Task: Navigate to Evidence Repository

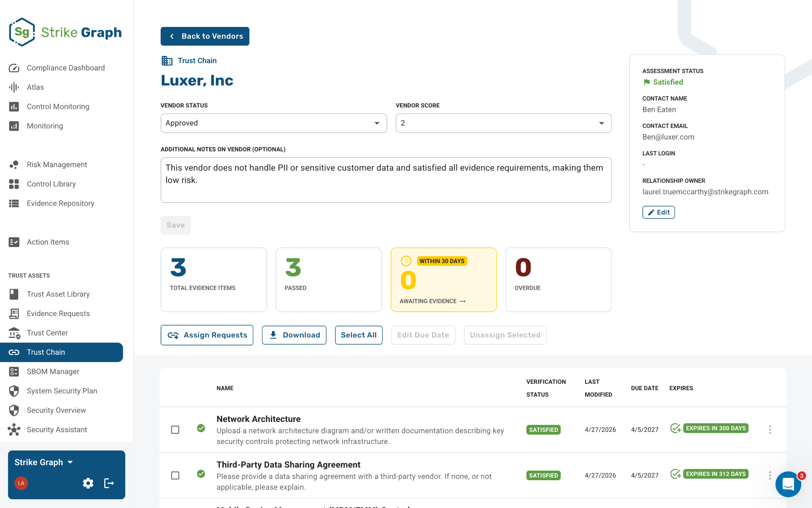Action: click(61, 203)
